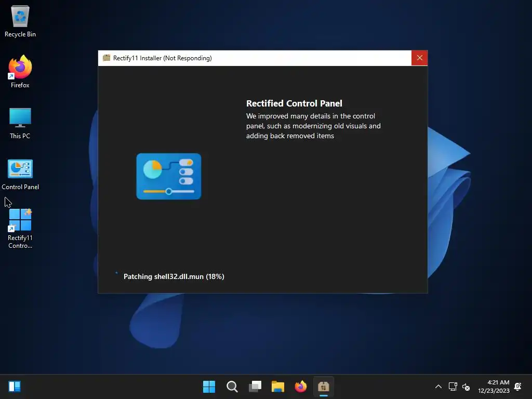Image resolution: width=532 pixels, height=399 pixels.
Task: Click the description text about control panel improvements
Action: 313,126
